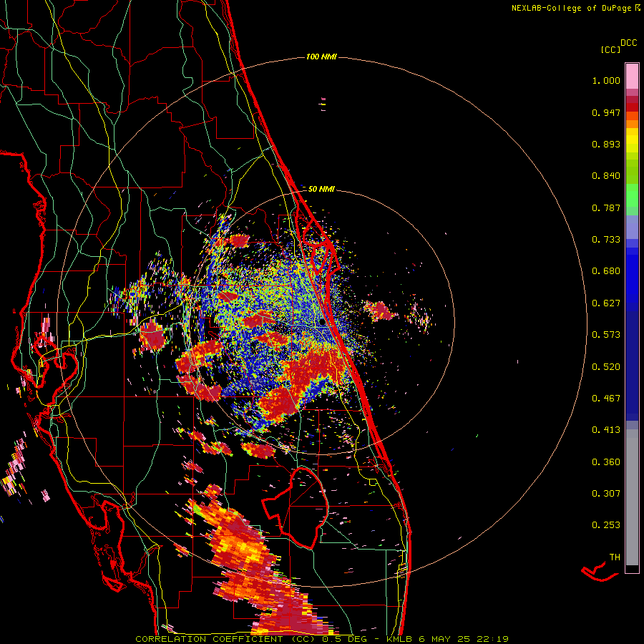Viewport: 644px width, 644px height.
Task: Click the 0.947 legend value
Action: (x=606, y=112)
